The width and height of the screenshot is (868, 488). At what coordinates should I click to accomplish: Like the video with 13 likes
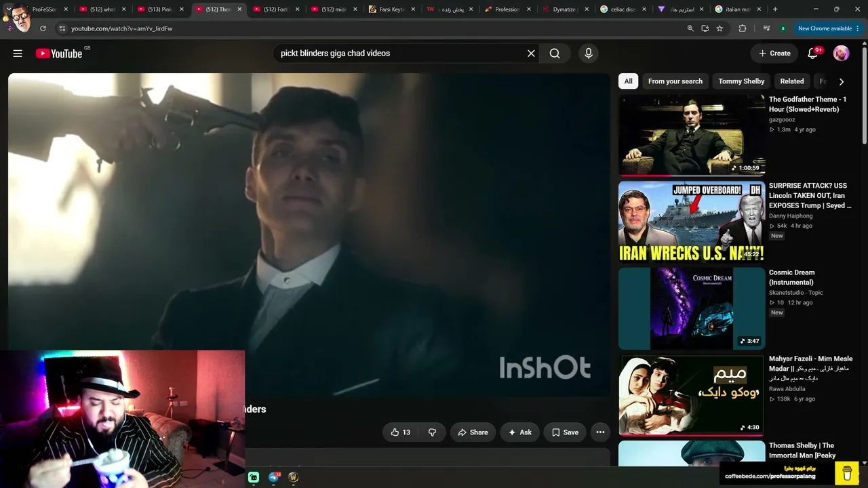coord(401,432)
